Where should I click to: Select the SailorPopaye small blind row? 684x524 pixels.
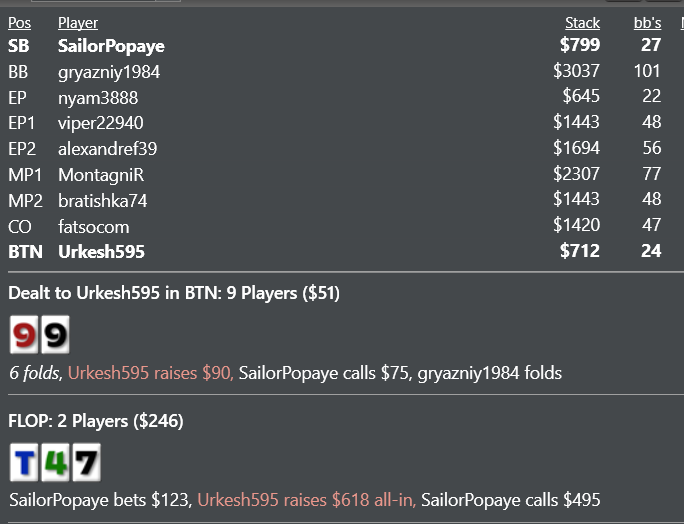tap(335, 45)
